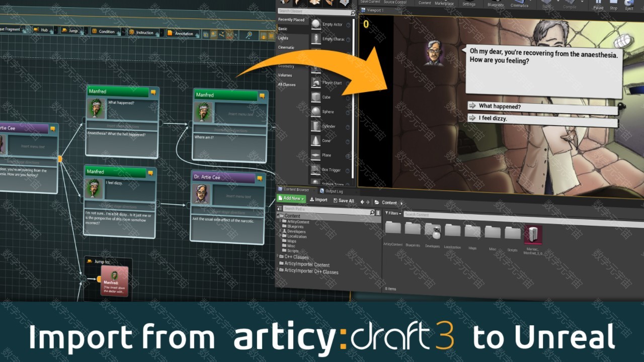Select Scripts in the folder tree
The height and width of the screenshot is (362, 644).
293,251
